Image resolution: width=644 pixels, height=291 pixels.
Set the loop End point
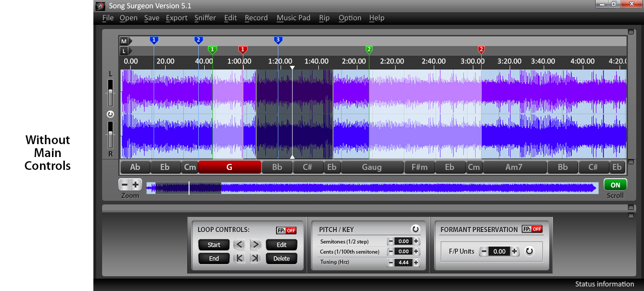point(214,258)
